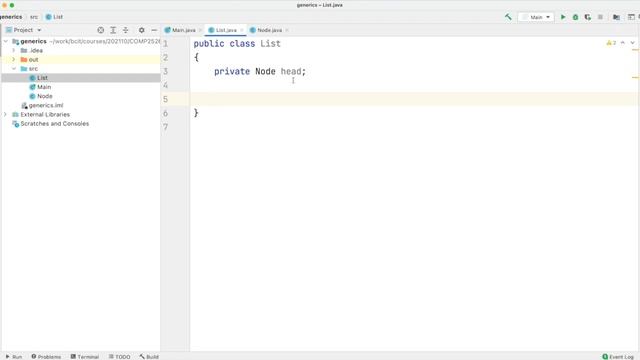Click src breadcrumb in navigation bar
Image resolution: width=640 pixels, height=360 pixels.
pyautogui.click(x=34, y=17)
